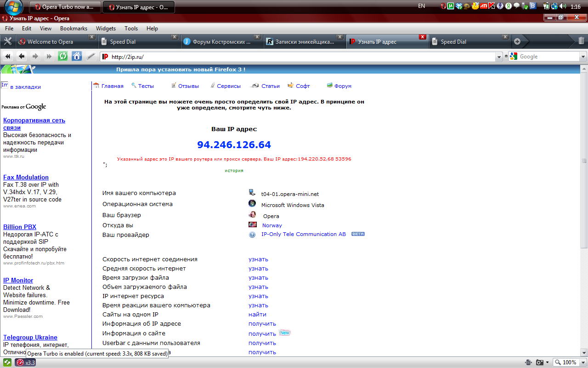The height and width of the screenshot is (368, 588).
Task: Open the Tools menu
Action: point(131,29)
